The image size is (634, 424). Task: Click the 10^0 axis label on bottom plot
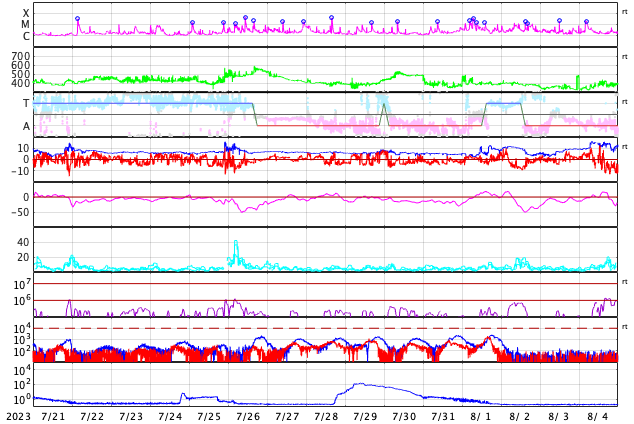[x=21, y=400]
